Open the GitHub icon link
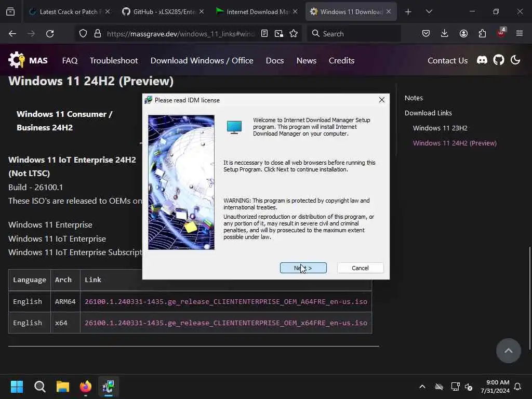532x399 pixels. click(x=499, y=60)
